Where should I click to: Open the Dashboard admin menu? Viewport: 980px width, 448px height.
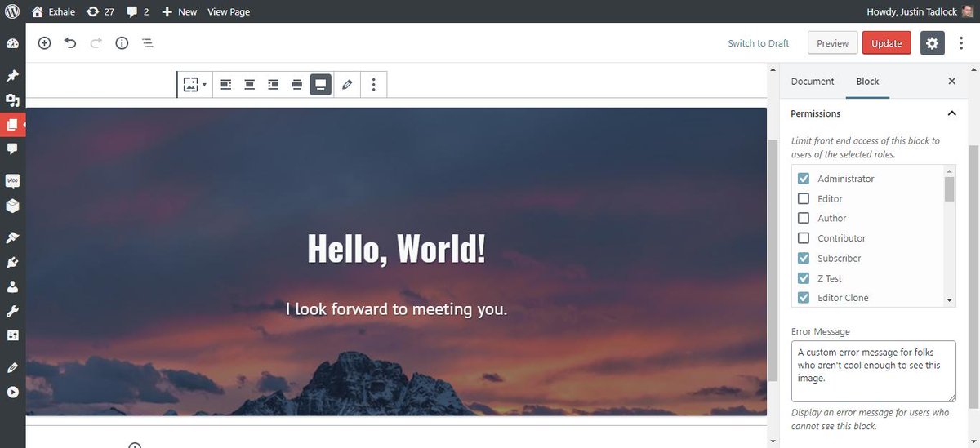(x=12, y=44)
